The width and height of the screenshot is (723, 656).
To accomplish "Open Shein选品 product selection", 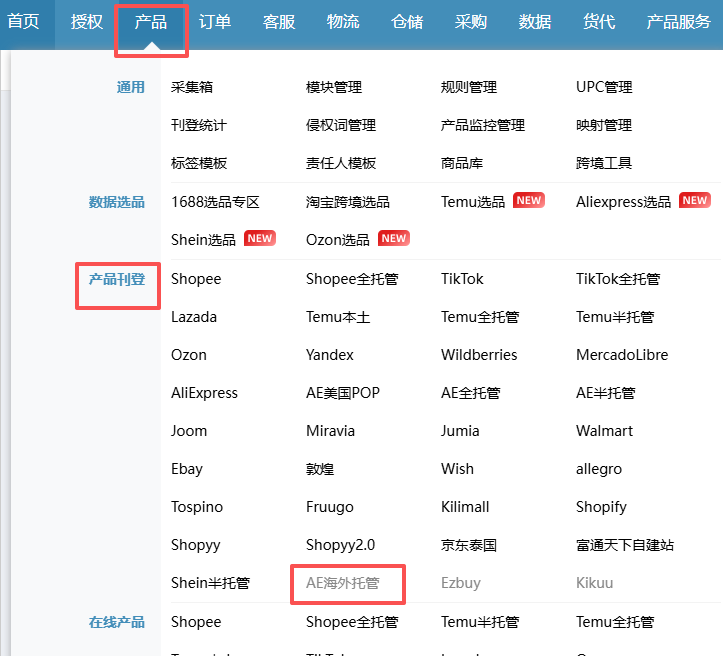I will click(204, 239).
